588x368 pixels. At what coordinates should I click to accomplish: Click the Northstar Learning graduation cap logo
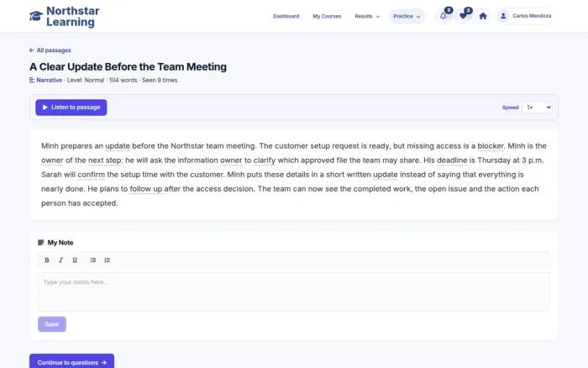coord(36,16)
